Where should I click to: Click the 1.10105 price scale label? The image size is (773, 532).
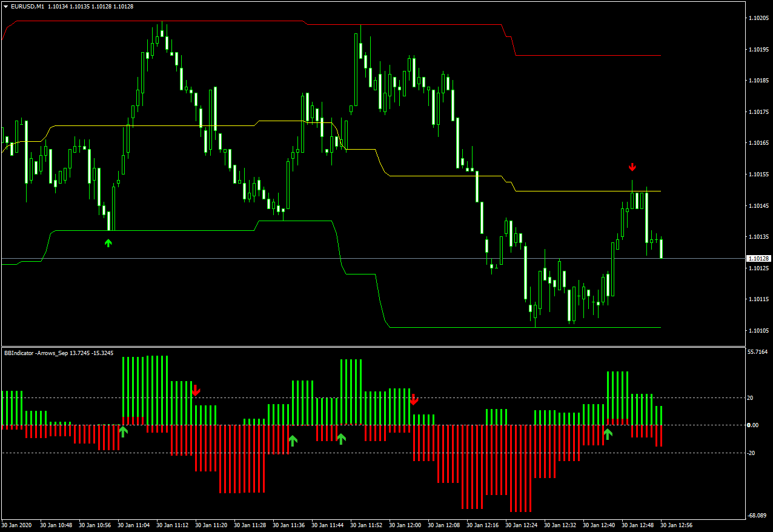(x=760, y=331)
